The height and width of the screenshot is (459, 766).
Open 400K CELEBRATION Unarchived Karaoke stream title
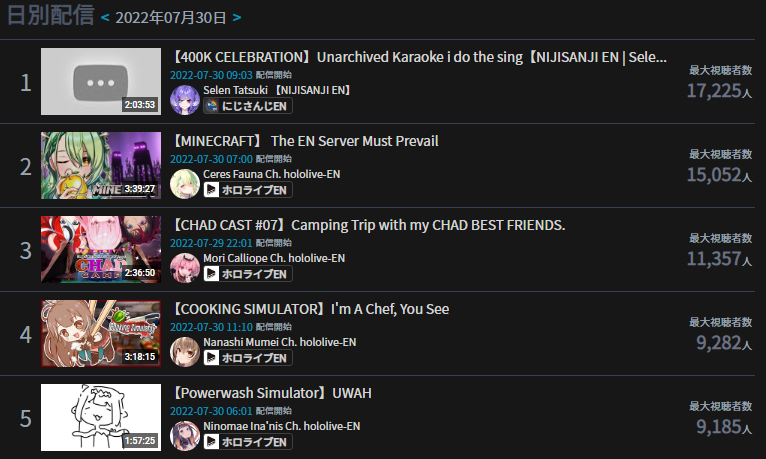point(418,57)
